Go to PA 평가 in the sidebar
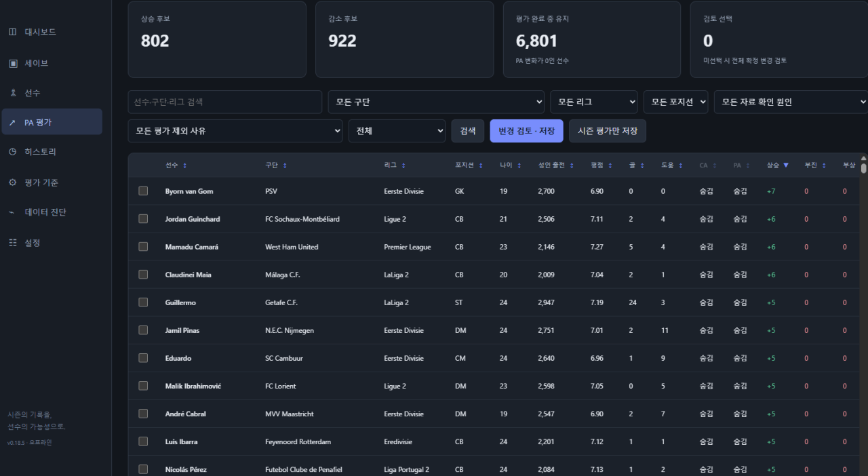Viewport: 868px width, 476px height. coord(52,122)
